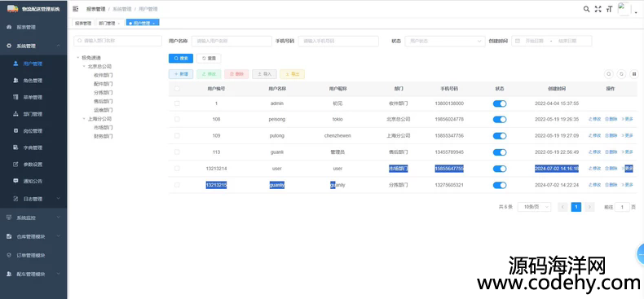644x299 pixels.
Task: Open the header search magnifier icon
Action: tap(586, 9)
